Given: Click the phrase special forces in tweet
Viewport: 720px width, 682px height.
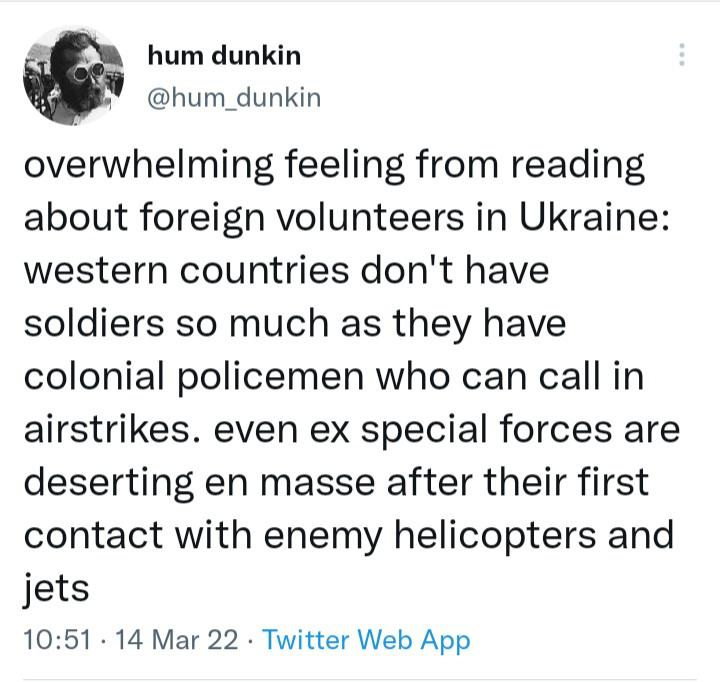Looking at the screenshot, I should pos(487,430).
